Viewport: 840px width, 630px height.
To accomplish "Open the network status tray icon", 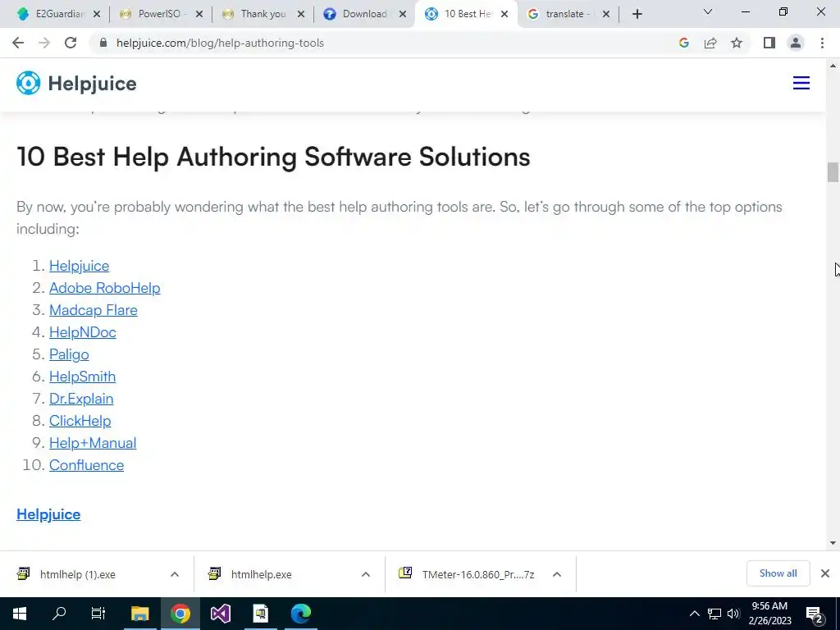I will tap(714, 614).
